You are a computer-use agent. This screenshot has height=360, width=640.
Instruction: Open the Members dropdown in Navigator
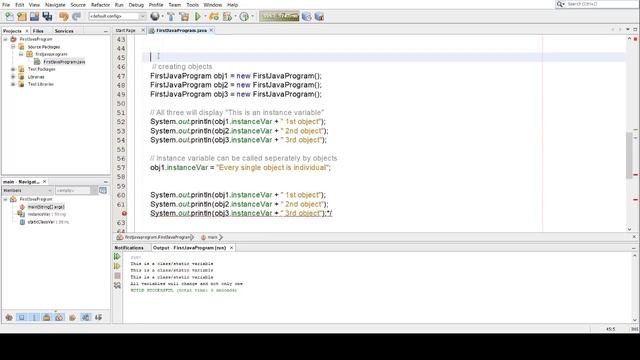(x=27, y=191)
